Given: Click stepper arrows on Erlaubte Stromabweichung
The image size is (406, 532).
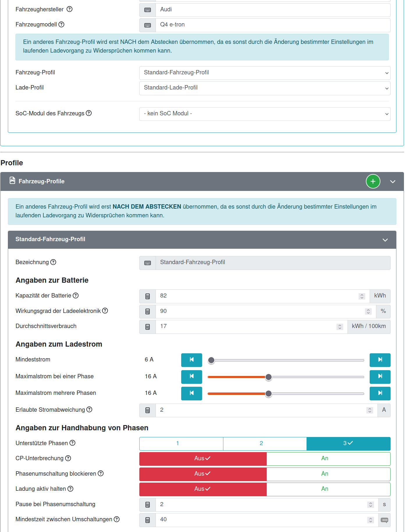Looking at the screenshot, I should pos(370,410).
